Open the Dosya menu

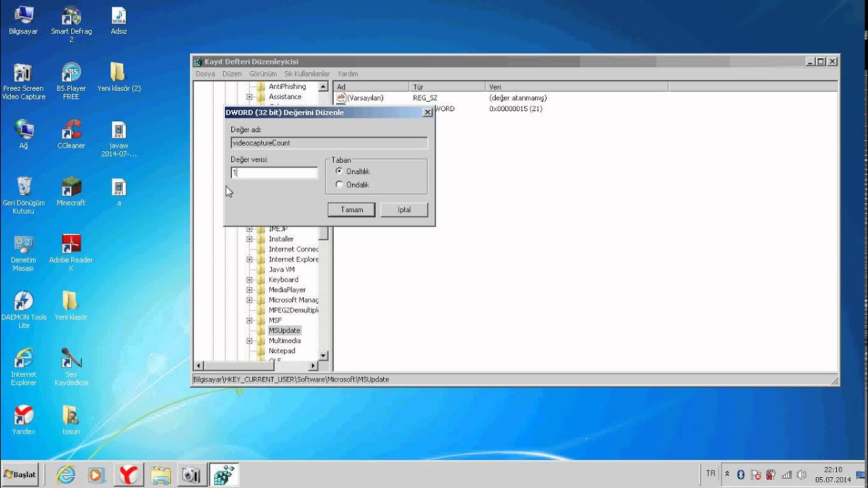click(205, 73)
